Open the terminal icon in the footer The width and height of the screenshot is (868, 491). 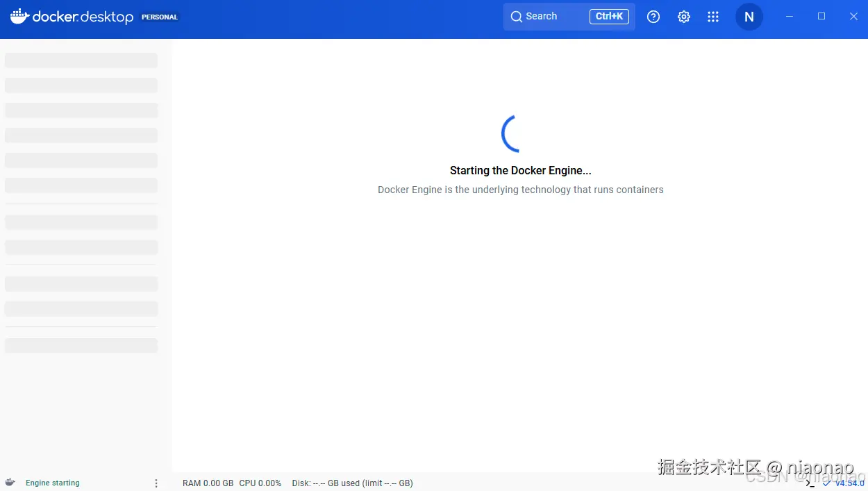point(810,483)
